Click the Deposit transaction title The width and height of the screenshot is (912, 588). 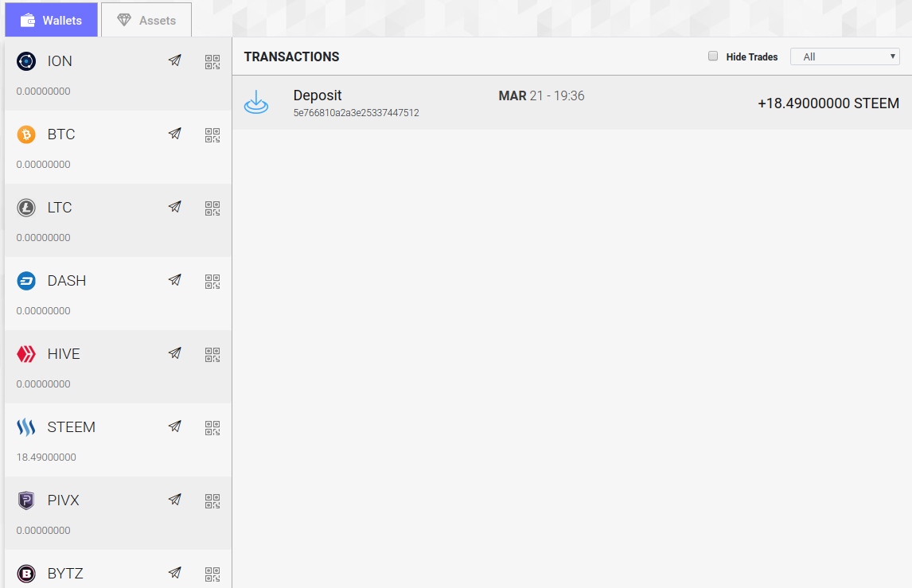318,95
